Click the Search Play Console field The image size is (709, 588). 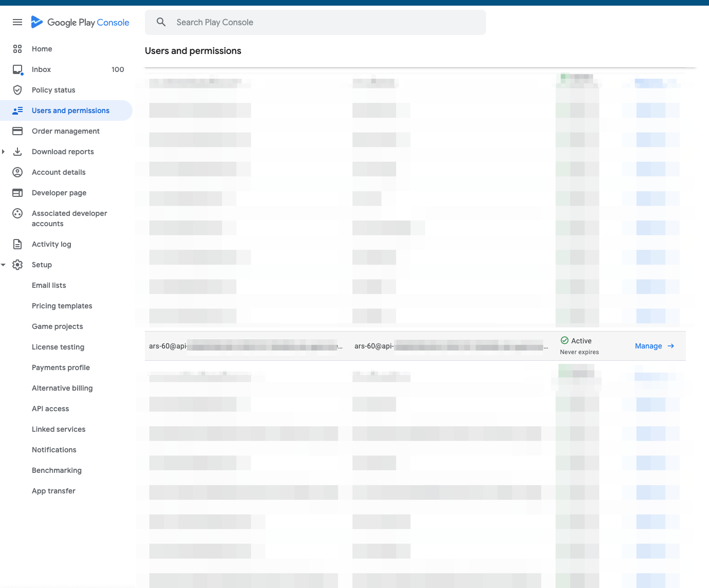[315, 22]
